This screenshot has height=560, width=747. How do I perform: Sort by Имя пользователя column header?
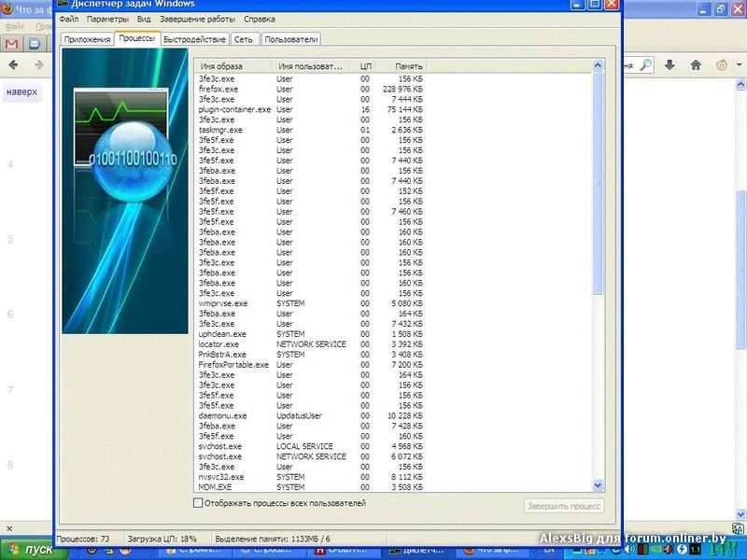tap(310, 66)
